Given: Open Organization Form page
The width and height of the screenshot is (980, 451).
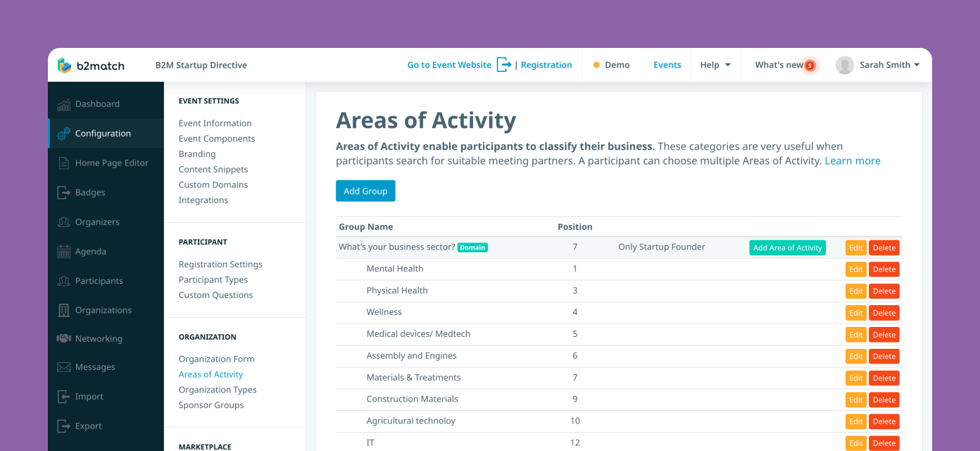Looking at the screenshot, I should tap(217, 359).
